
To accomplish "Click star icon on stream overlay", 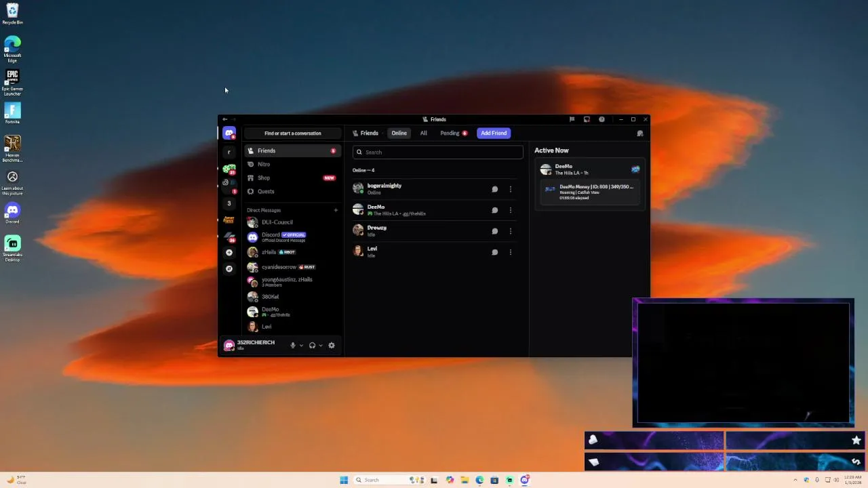I will tap(856, 441).
